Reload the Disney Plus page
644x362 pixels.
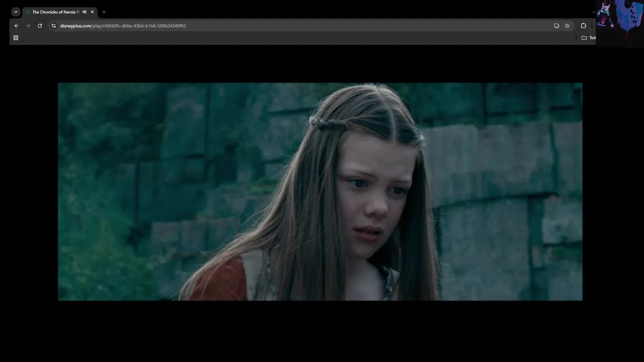click(x=40, y=26)
